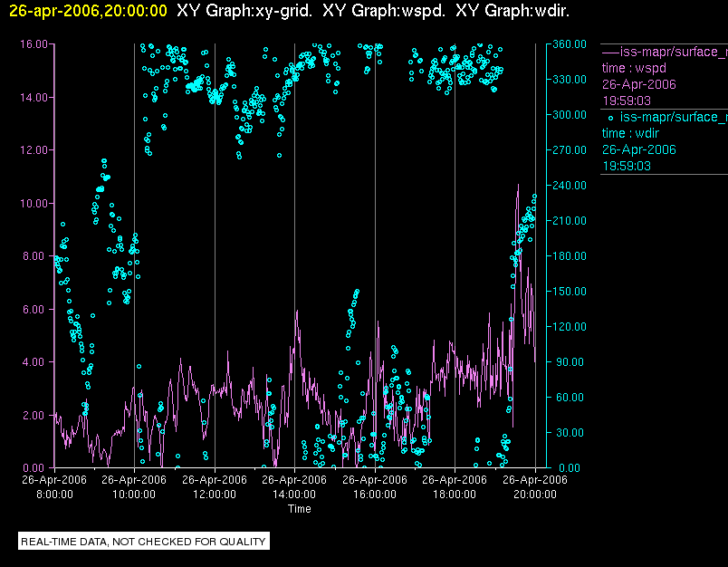Click the cyan wdir circle marker in legend
This screenshot has height=567, width=728.
(x=610, y=117)
